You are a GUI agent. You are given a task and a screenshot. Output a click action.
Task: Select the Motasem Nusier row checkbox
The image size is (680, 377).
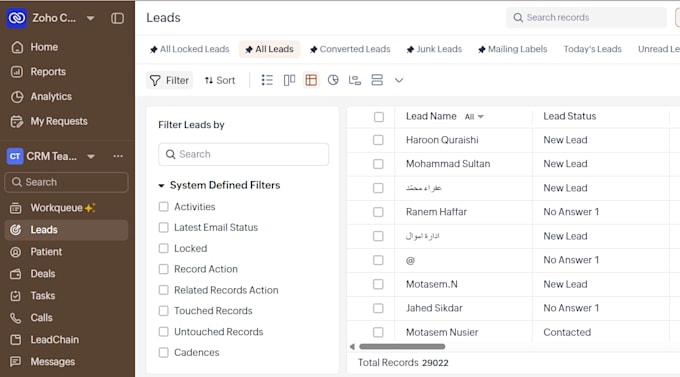[378, 332]
